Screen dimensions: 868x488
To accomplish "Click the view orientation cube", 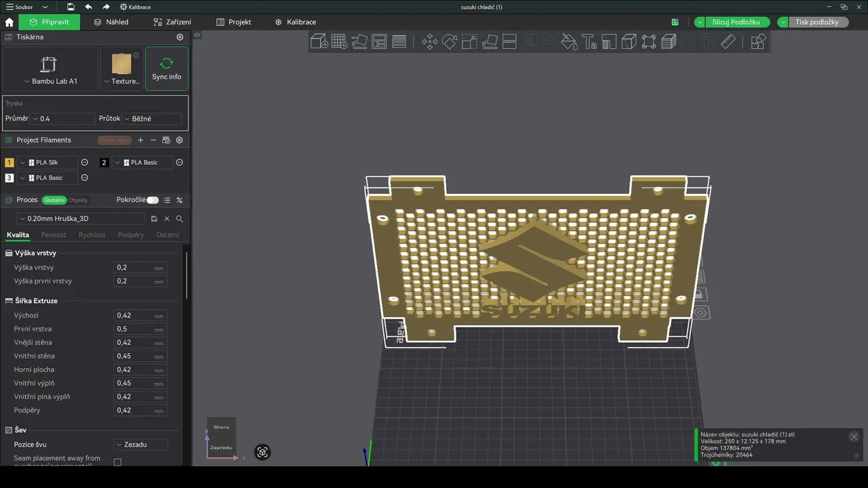I will [221, 437].
